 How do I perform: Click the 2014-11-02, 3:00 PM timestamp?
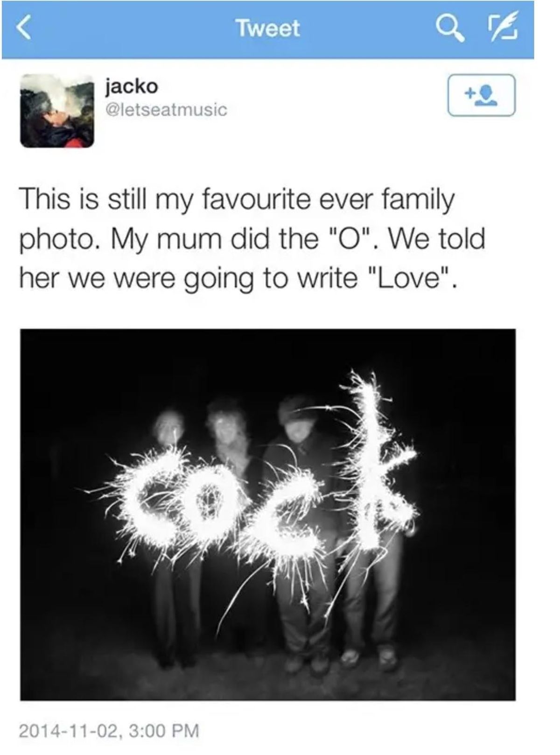point(109,730)
